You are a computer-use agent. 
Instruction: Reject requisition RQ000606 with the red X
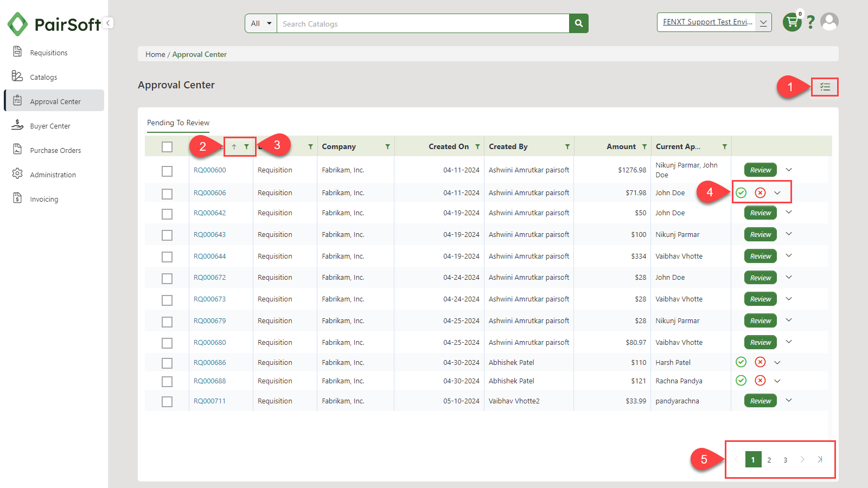tap(760, 192)
